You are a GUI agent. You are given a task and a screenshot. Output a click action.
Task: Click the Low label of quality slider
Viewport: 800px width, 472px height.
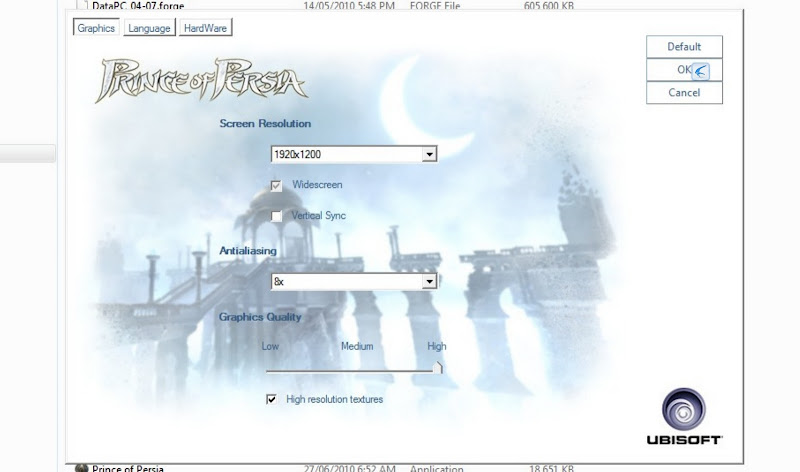(x=270, y=346)
